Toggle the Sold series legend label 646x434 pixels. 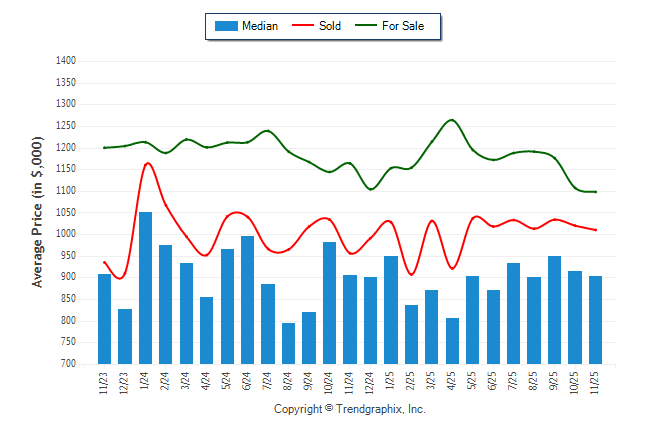pyautogui.click(x=330, y=26)
